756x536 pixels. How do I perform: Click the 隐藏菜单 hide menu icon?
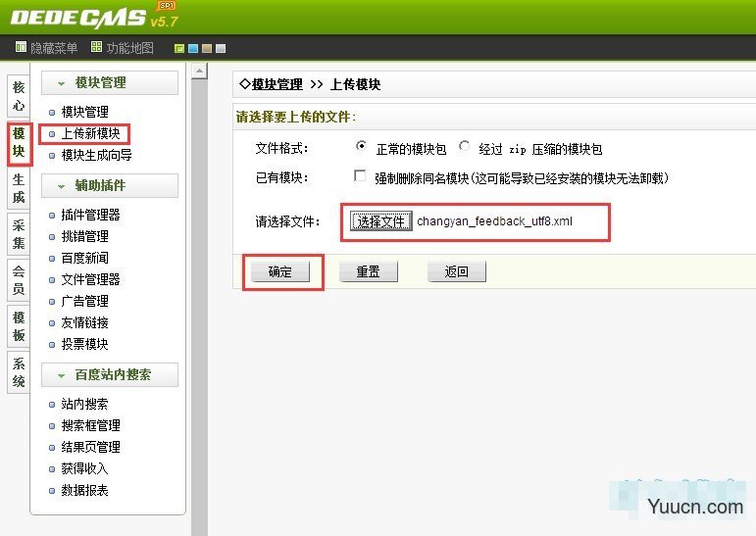[21, 47]
